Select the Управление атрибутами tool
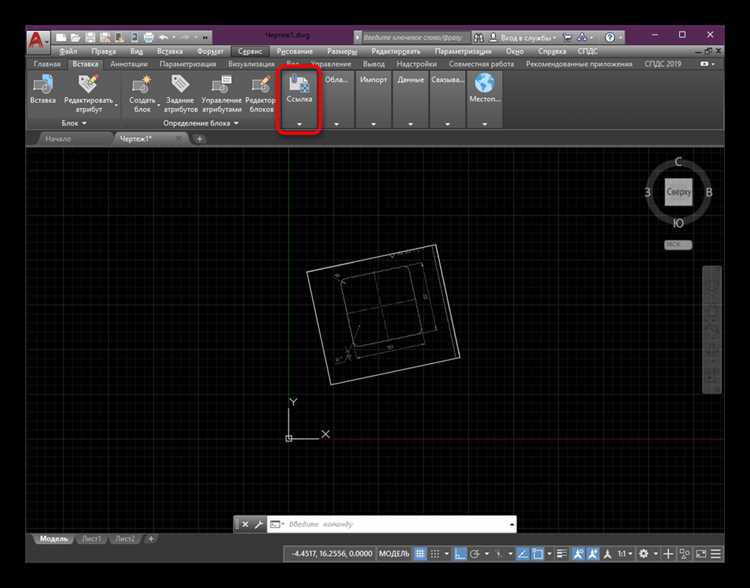750x588 pixels. 221,93
